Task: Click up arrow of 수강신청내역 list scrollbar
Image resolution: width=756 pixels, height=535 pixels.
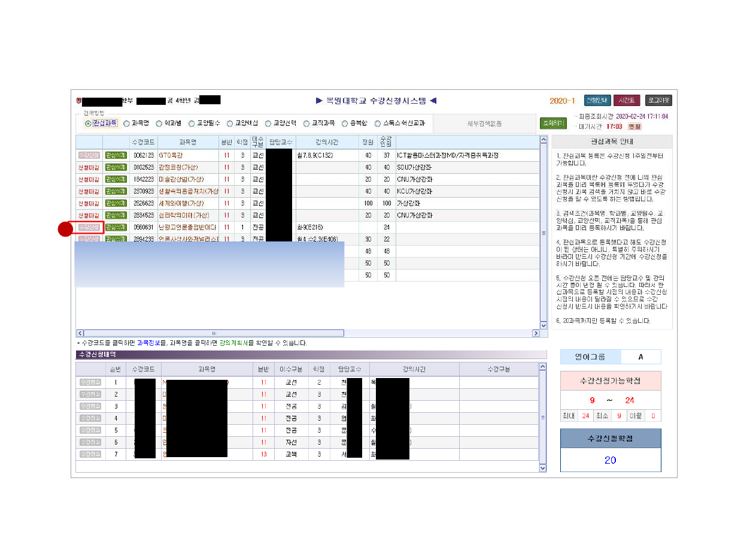Action: 543,367
